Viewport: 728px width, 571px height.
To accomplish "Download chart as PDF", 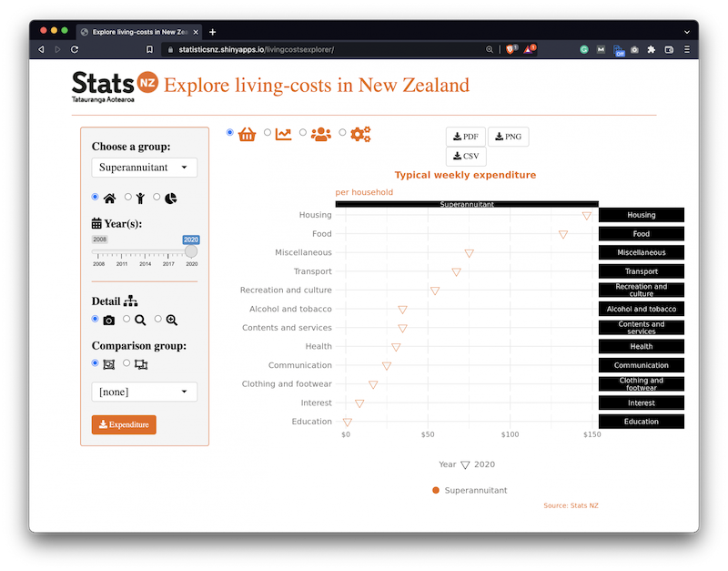I will pos(466,137).
